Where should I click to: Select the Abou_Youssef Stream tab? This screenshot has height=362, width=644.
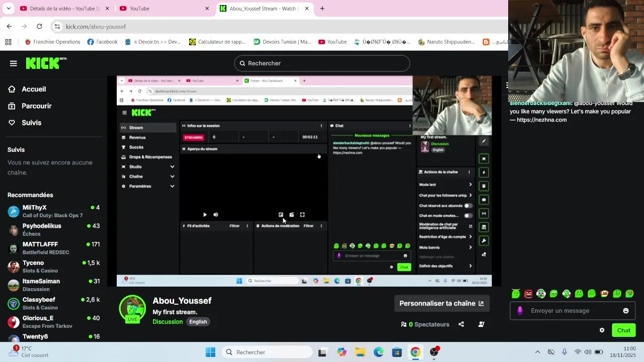tap(265, 9)
